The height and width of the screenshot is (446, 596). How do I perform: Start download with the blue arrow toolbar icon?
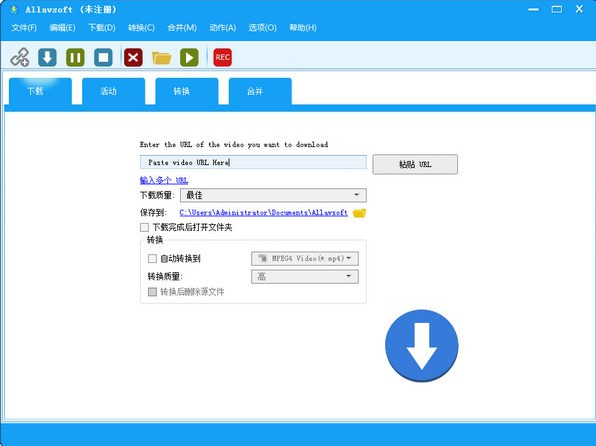[48, 57]
